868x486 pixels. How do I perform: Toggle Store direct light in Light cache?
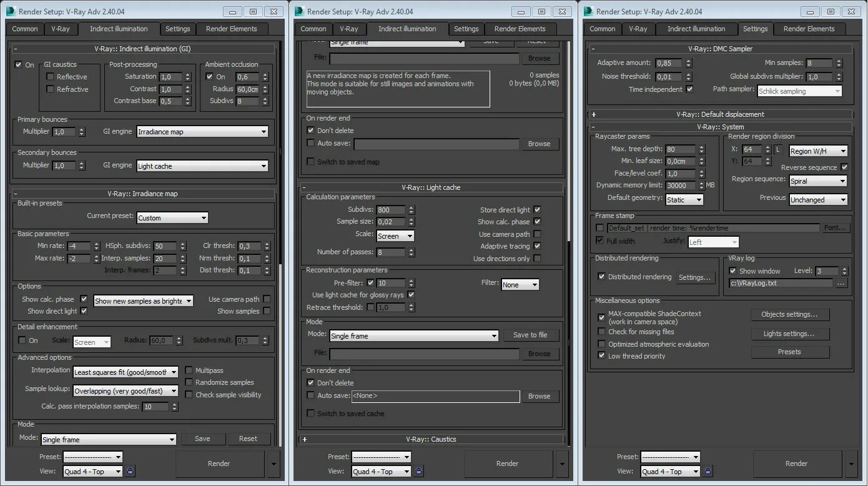[x=537, y=210]
